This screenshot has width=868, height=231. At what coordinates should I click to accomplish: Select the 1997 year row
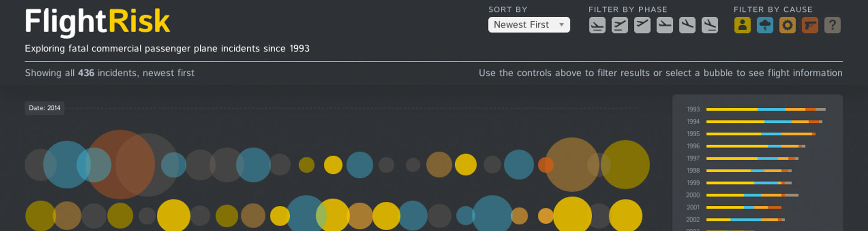tap(742, 158)
